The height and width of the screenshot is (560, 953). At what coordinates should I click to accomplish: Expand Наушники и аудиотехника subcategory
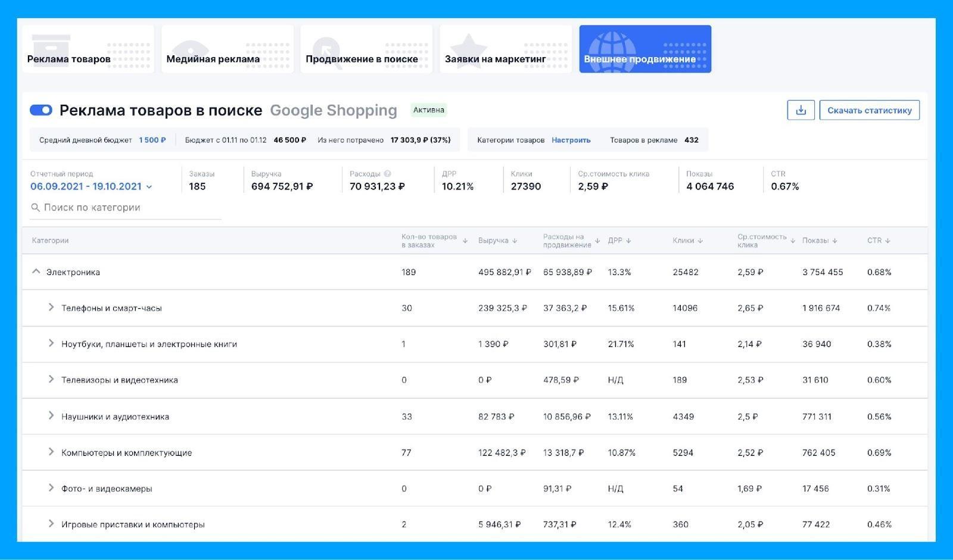51,415
